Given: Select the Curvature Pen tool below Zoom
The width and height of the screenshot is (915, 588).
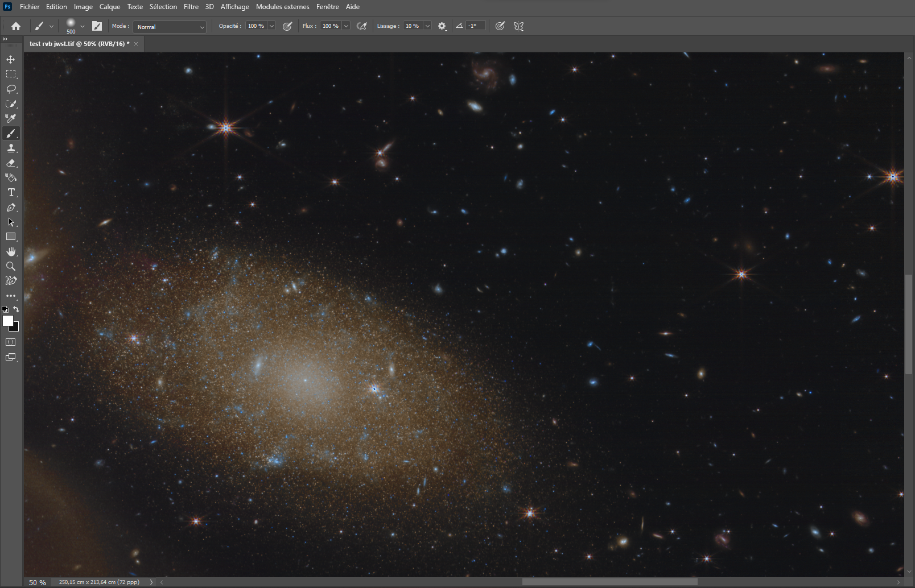Looking at the screenshot, I should pos(11,281).
